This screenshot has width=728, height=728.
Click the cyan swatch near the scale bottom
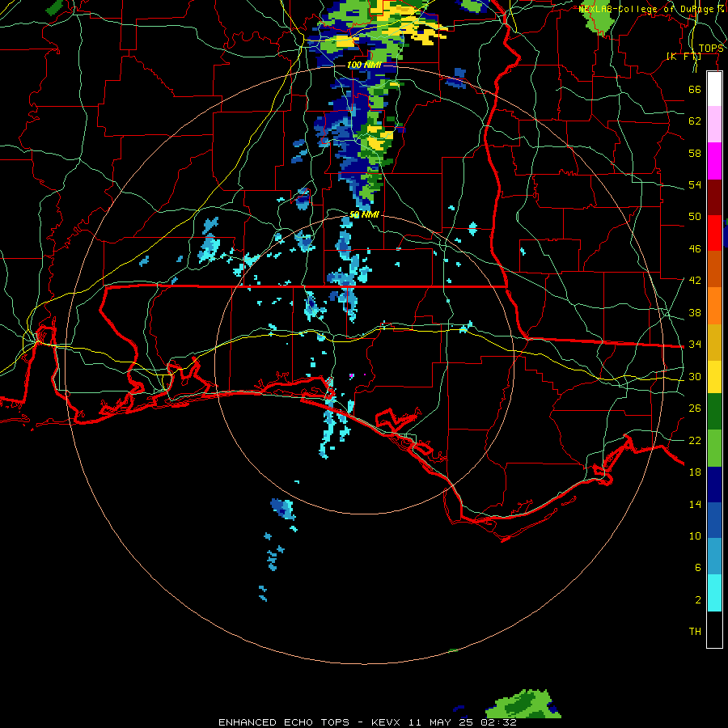[x=714, y=593]
